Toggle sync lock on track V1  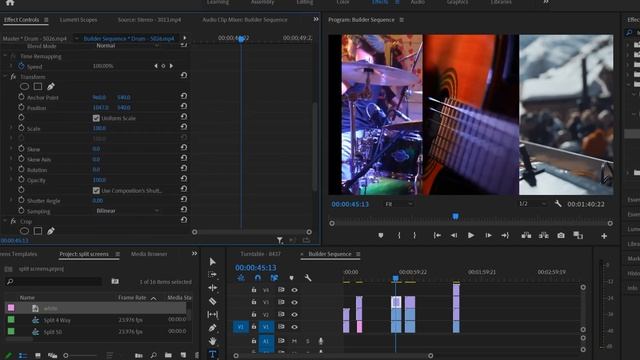click(x=281, y=327)
